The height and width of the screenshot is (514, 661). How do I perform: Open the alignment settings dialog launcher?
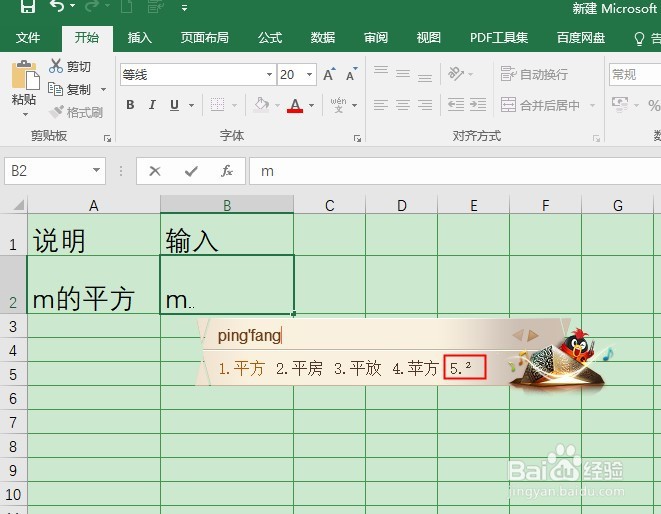click(x=596, y=138)
